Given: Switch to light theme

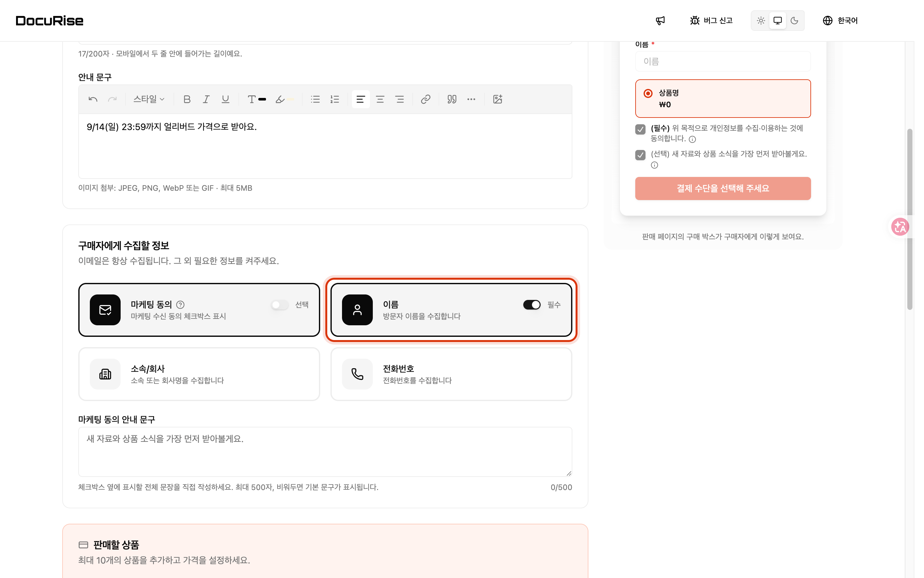Looking at the screenshot, I should [x=761, y=21].
